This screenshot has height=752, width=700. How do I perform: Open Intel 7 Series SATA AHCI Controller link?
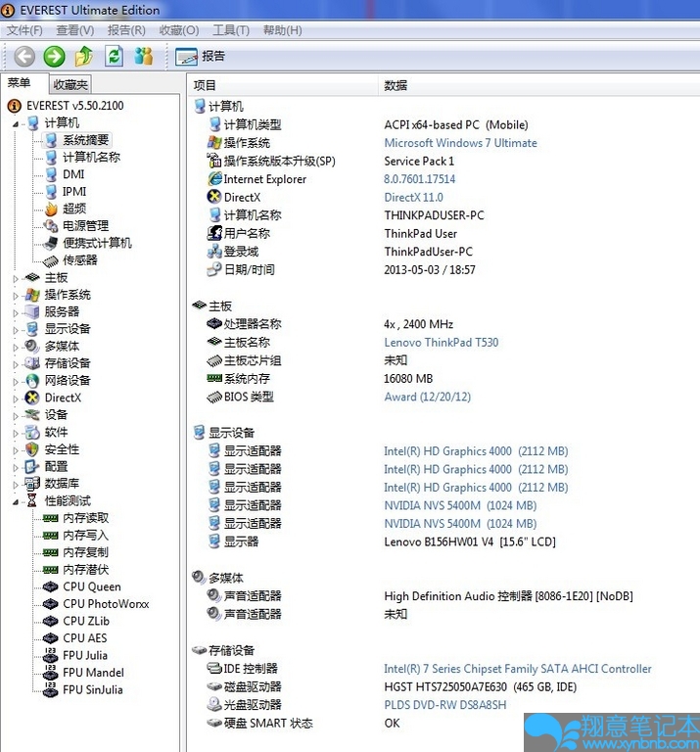click(517, 669)
